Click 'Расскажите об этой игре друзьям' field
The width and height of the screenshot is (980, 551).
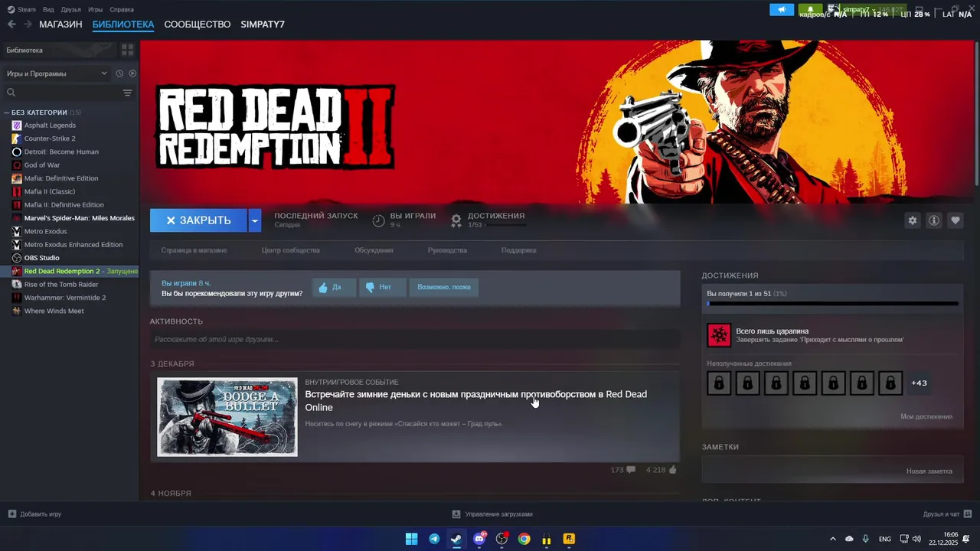coord(414,339)
